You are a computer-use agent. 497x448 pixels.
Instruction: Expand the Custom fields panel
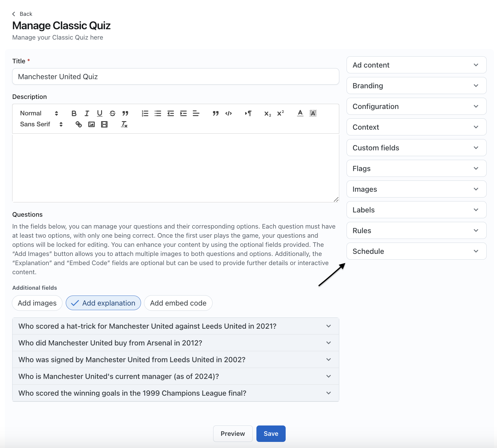click(x=416, y=148)
